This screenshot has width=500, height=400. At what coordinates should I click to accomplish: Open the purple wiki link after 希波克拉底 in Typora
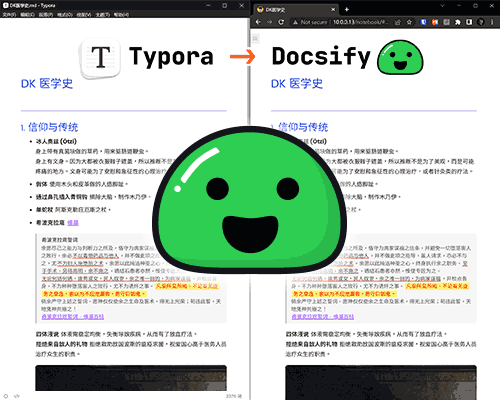point(73,223)
